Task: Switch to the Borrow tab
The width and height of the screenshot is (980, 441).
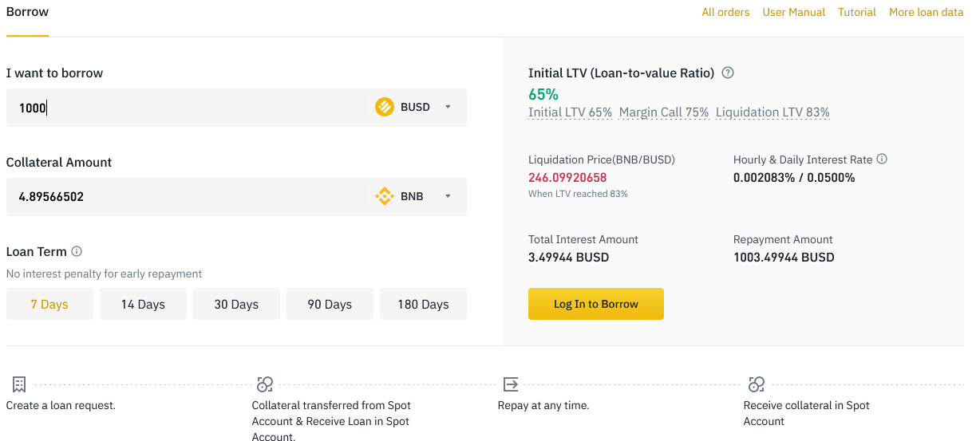Action: coord(27,12)
